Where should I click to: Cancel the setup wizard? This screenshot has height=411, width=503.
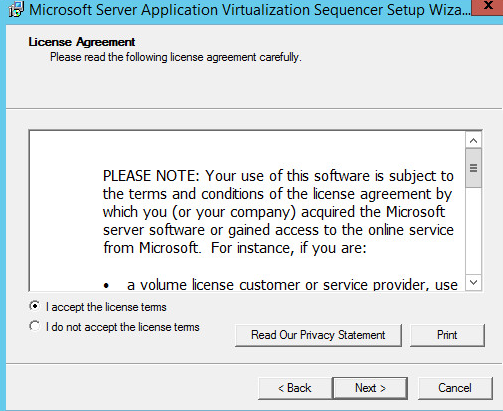coord(455,388)
